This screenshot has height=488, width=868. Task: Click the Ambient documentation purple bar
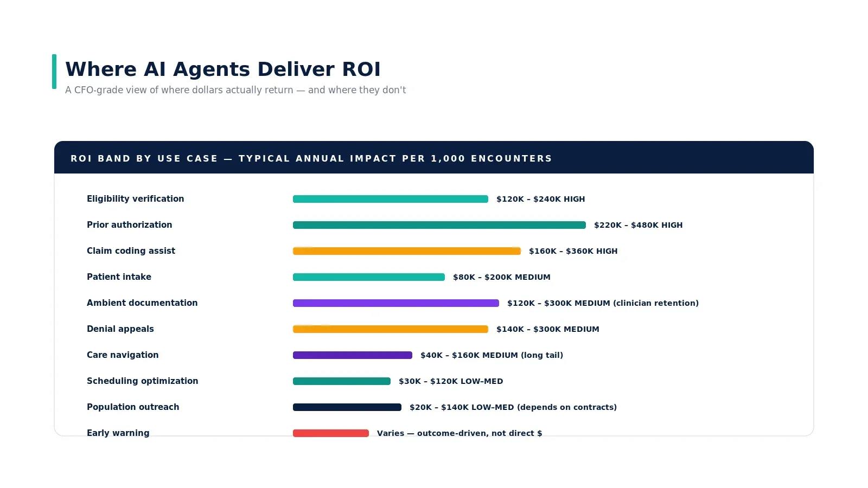396,303
